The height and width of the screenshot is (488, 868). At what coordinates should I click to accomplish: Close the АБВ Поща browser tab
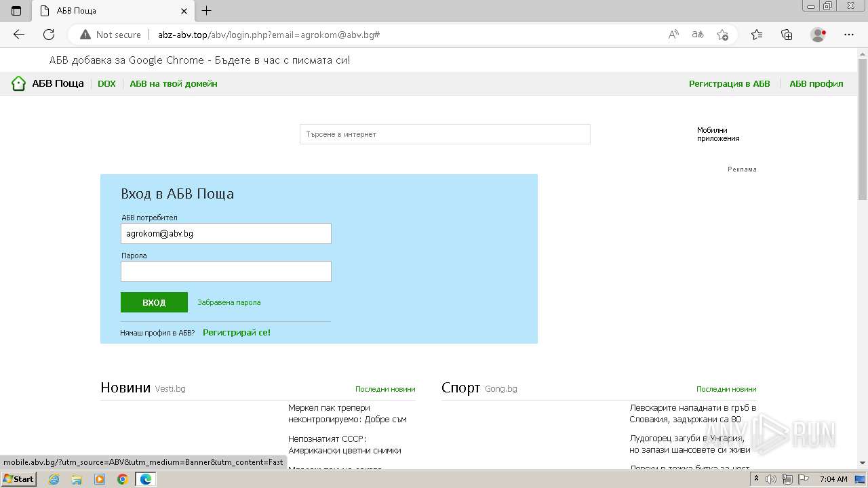[184, 11]
